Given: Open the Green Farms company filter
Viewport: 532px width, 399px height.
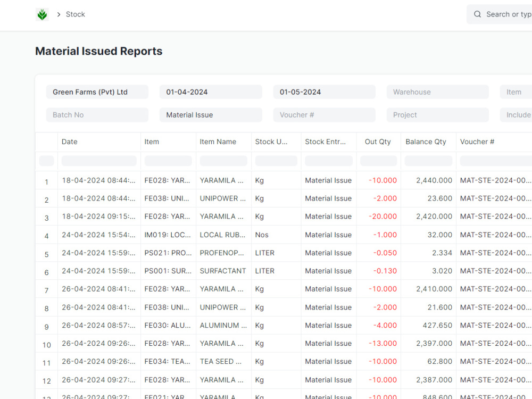Looking at the screenshot, I should [97, 92].
